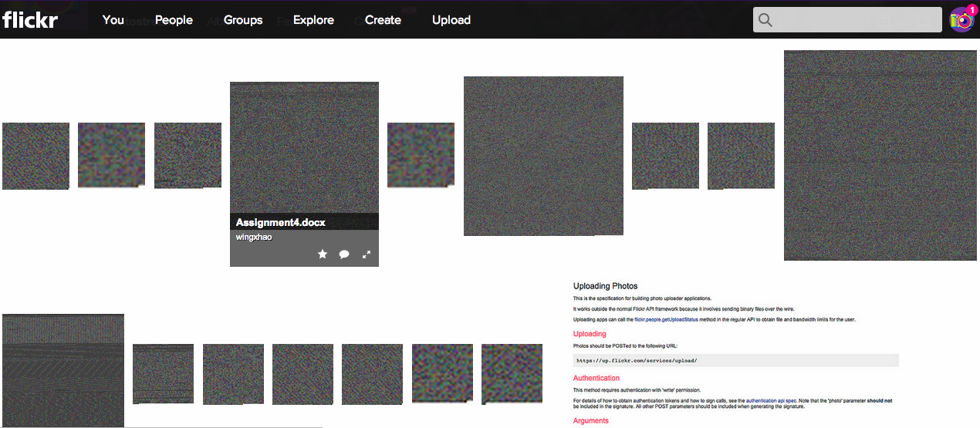The height and width of the screenshot is (428, 980).
Task: Expand Assignment4.docx with the lightbox arrows
Action: click(367, 254)
